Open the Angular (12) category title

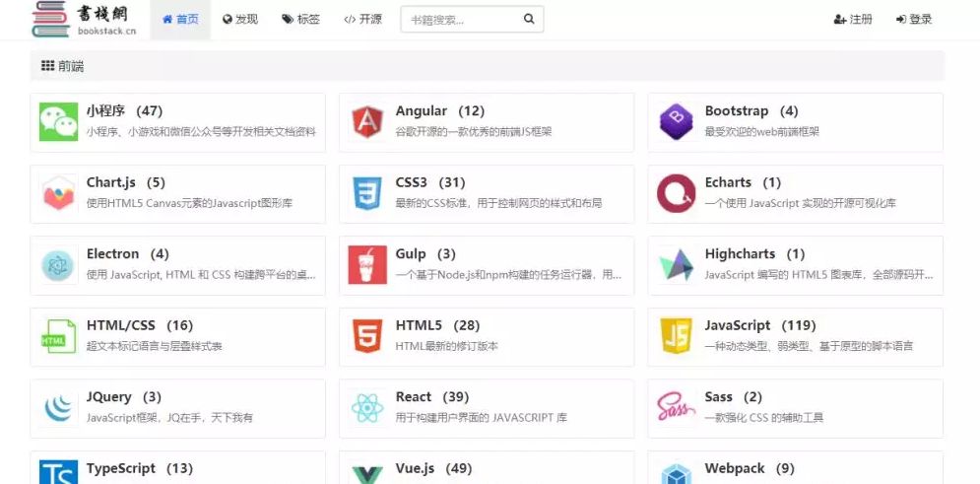440,110
